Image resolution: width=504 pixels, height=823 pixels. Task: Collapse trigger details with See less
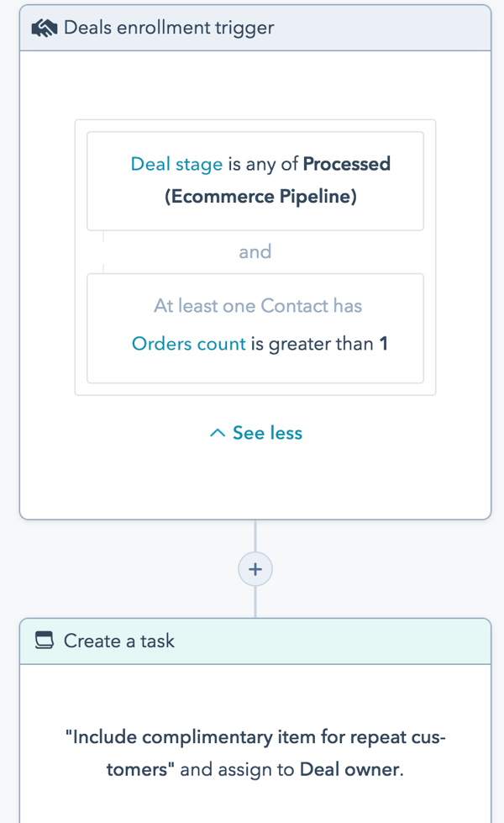click(x=266, y=433)
